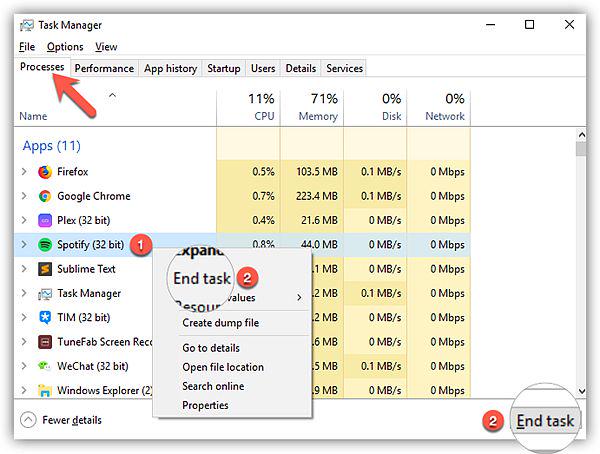
Task: Expand the Sublime Text process group
Action: click(x=24, y=269)
